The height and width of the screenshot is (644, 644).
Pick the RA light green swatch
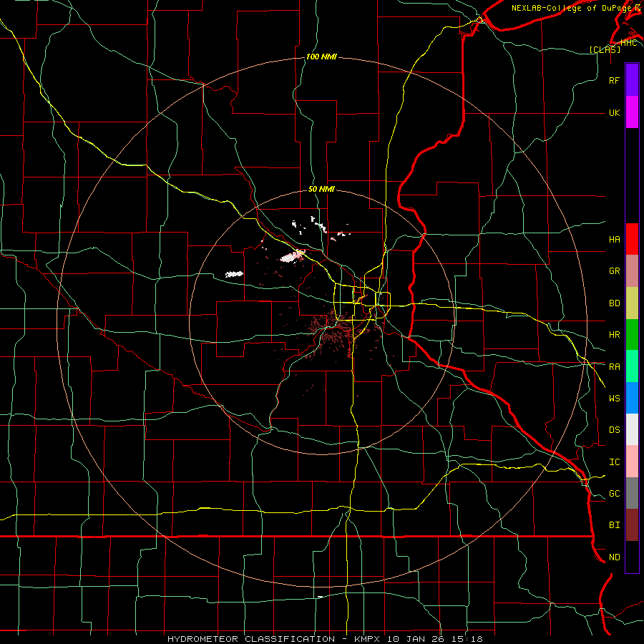click(632, 366)
